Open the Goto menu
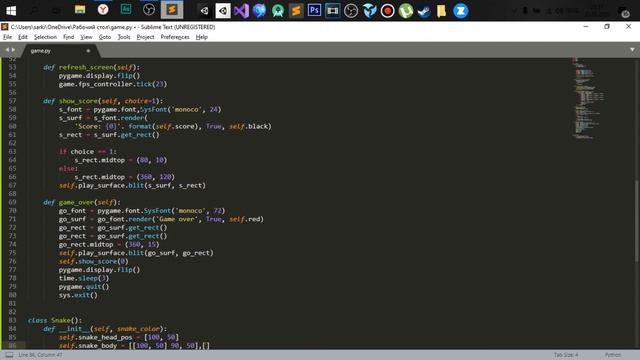640x360 pixels. (105, 37)
